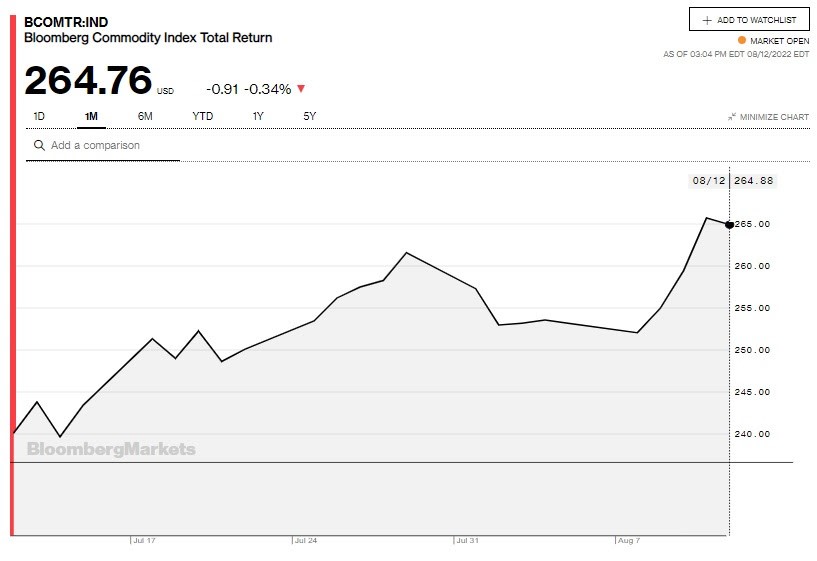Select the 1M time range tab
Viewport: 817px width, 561px height.
coord(91,116)
